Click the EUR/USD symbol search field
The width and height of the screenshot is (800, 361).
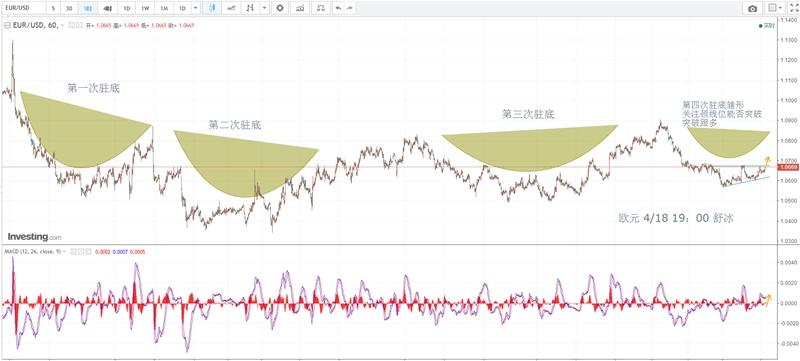point(23,9)
